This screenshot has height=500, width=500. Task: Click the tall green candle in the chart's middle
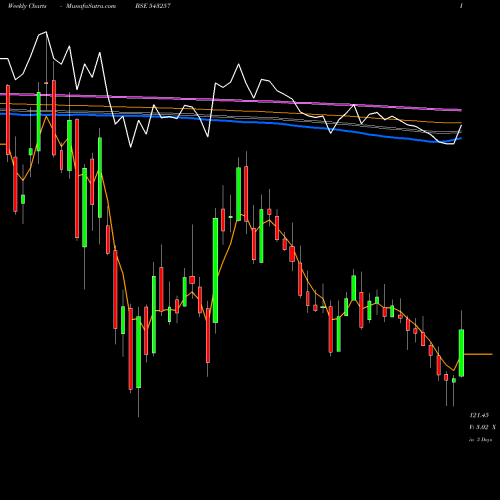[215, 270]
